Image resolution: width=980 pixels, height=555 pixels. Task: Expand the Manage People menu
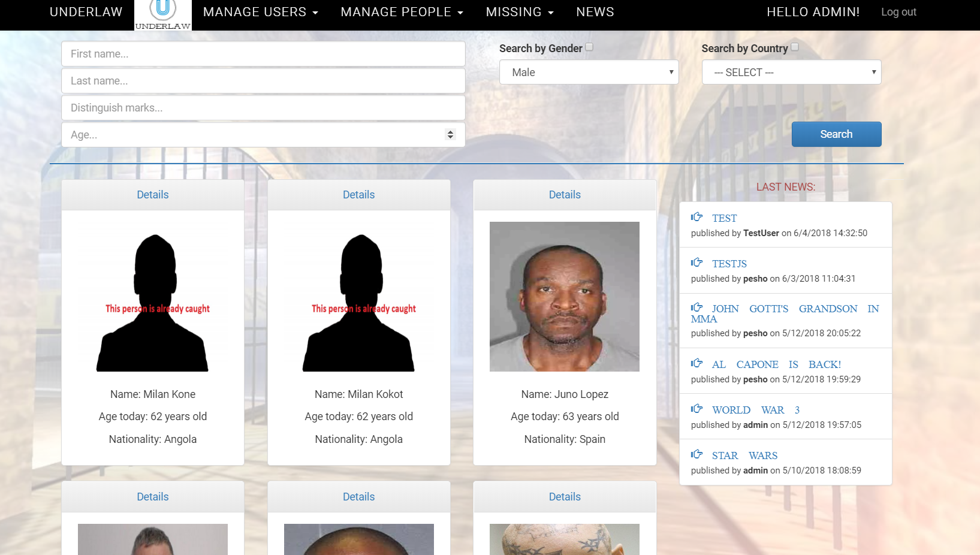coord(402,12)
